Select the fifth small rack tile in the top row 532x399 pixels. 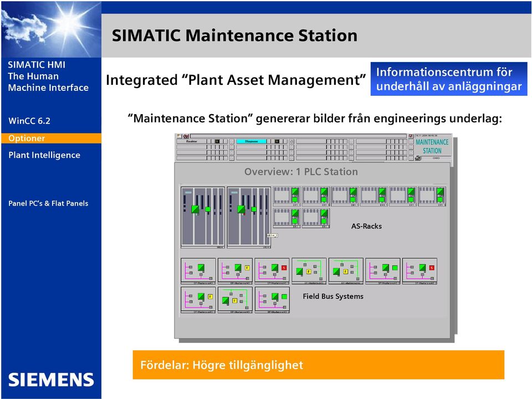click(x=403, y=196)
